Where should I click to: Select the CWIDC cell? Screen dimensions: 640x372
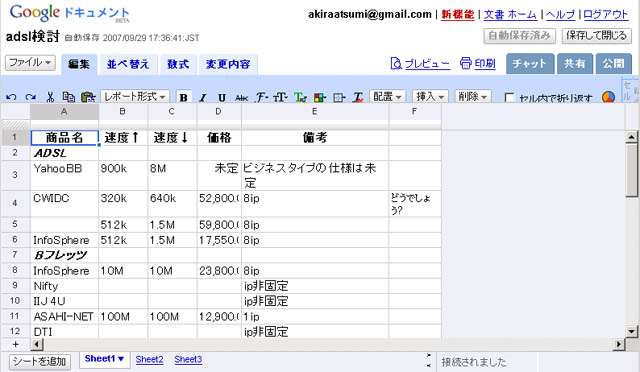(64, 204)
